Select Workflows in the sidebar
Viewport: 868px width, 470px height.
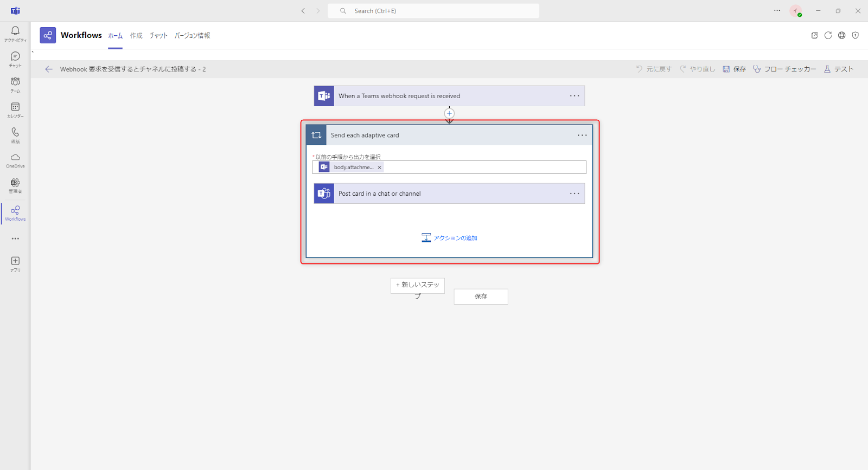(15, 213)
